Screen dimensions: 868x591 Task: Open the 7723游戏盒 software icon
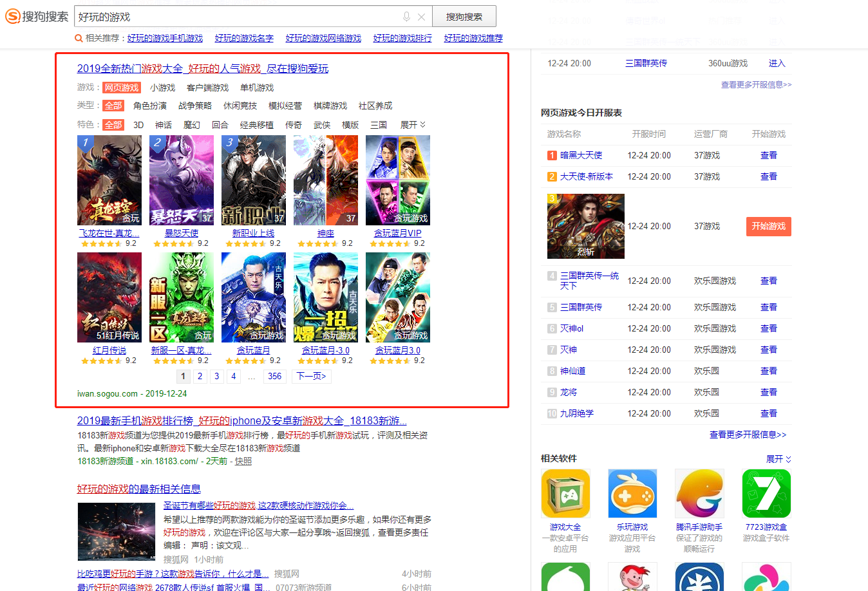click(x=766, y=494)
